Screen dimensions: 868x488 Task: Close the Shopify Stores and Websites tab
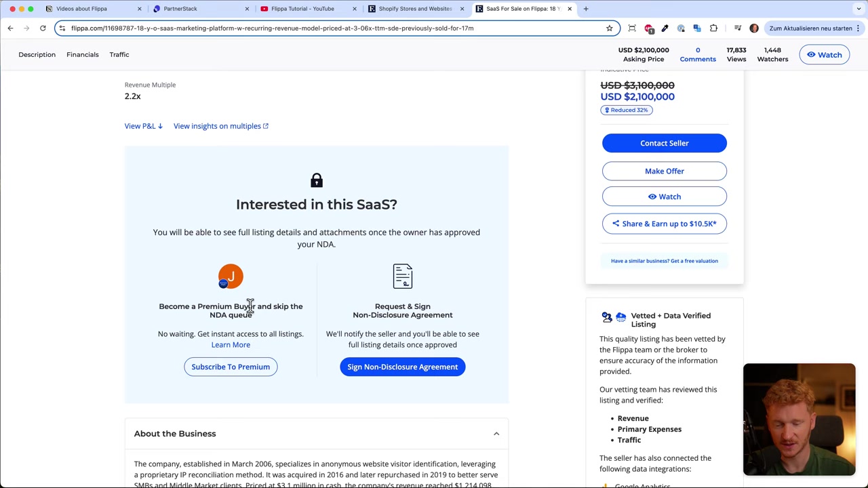point(462,9)
